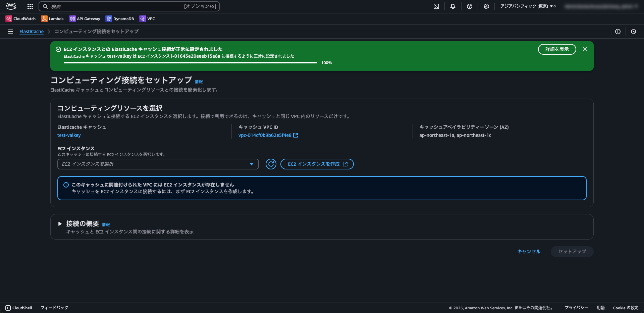Open the test-valkey cache link
The width and height of the screenshot is (644, 313).
pos(69,135)
